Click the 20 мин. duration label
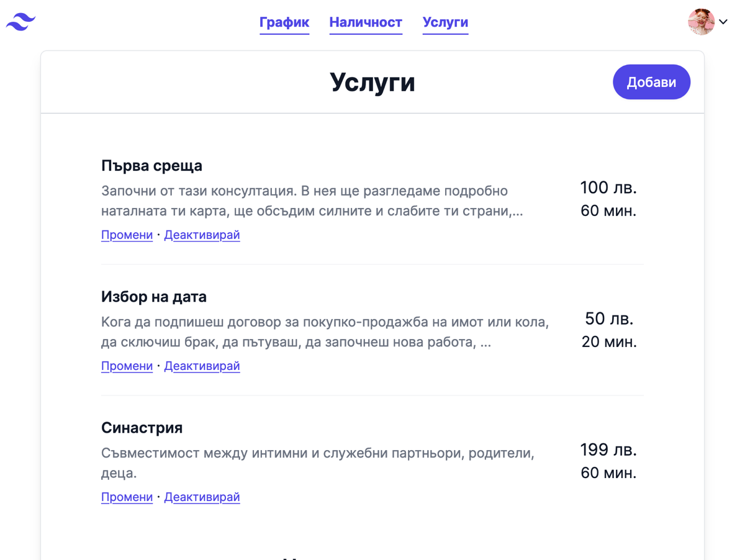 point(608,341)
